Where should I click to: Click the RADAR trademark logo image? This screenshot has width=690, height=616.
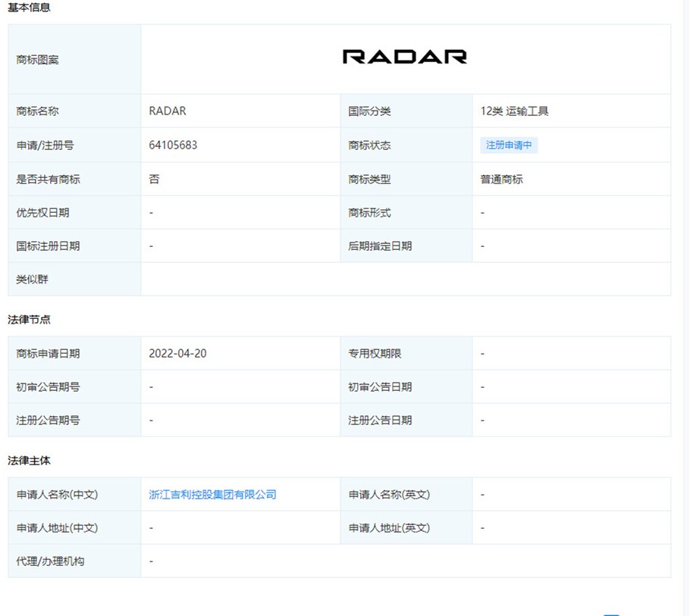coord(405,57)
